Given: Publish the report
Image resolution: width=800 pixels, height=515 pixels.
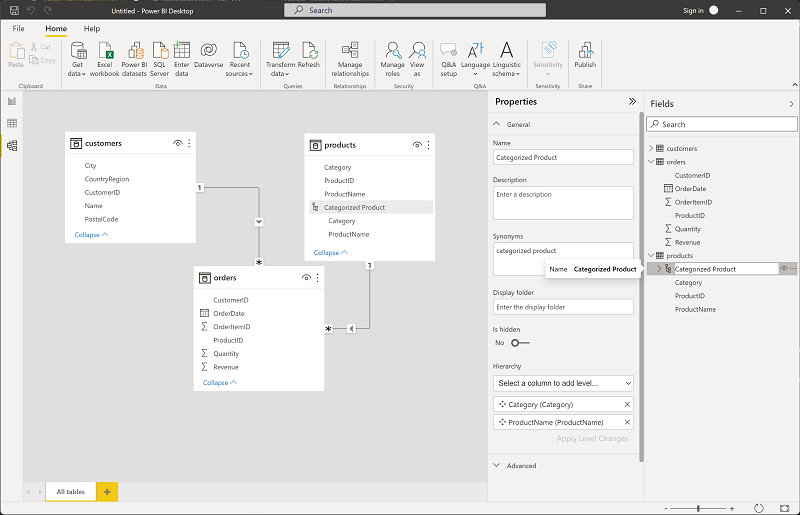Looking at the screenshot, I should tap(585, 55).
